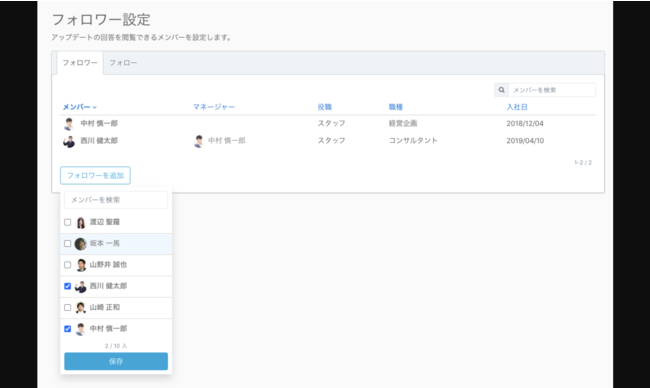
Task: Click 中村 慎一郎 avatar in member table
Action: tap(69, 124)
